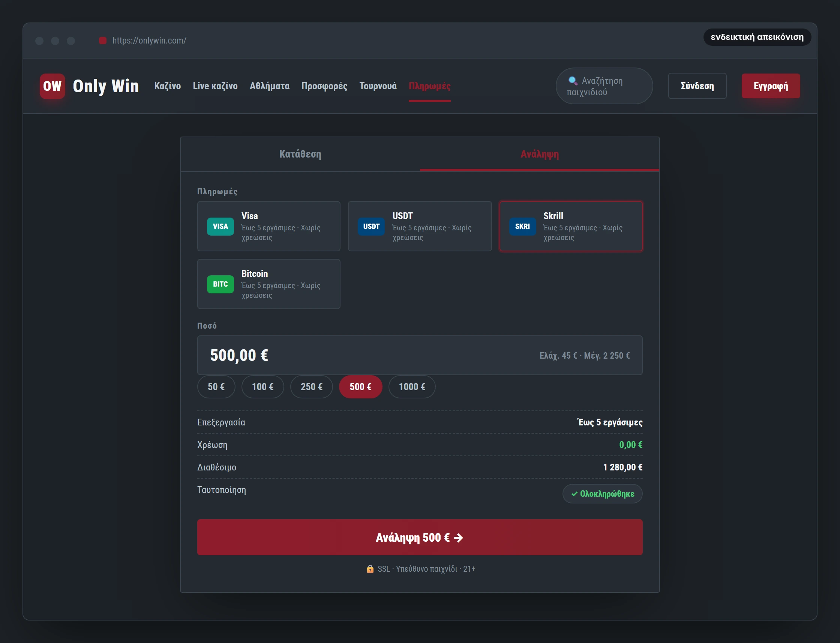Screen dimensions: 840x643
Task: Click the BITC Bitcoin badge icon
Action: [220, 284]
